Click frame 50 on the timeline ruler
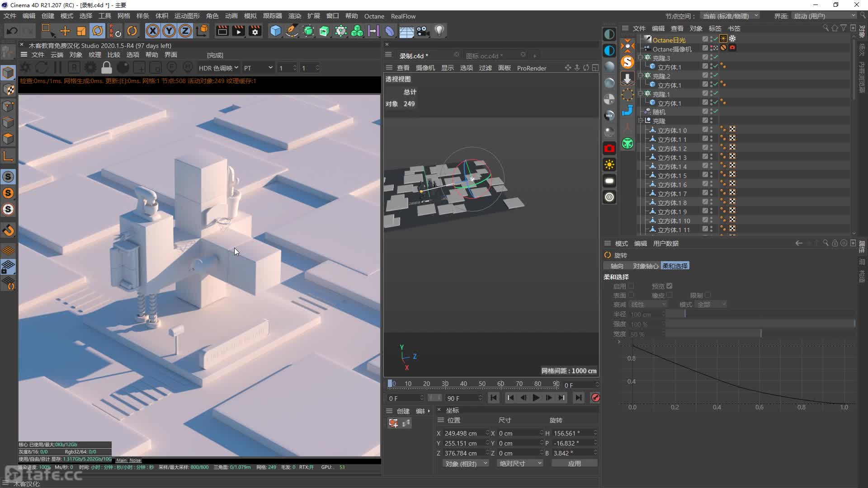Image resolution: width=868 pixels, height=488 pixels. click(x=482, y=384)
